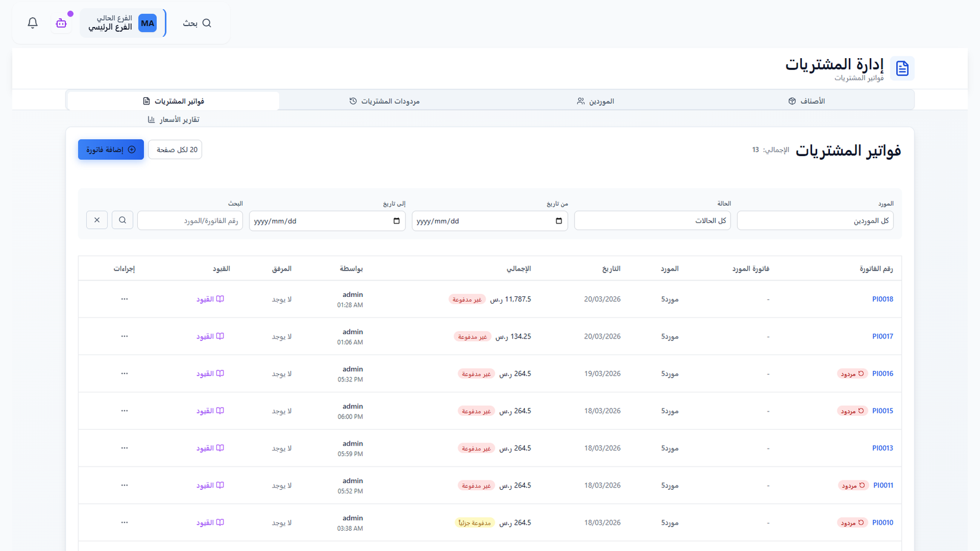Expand the 'كل الموردين' supplier dropdown
The width and height of the screenshot is (980, 551).
(x=815, y=220)
